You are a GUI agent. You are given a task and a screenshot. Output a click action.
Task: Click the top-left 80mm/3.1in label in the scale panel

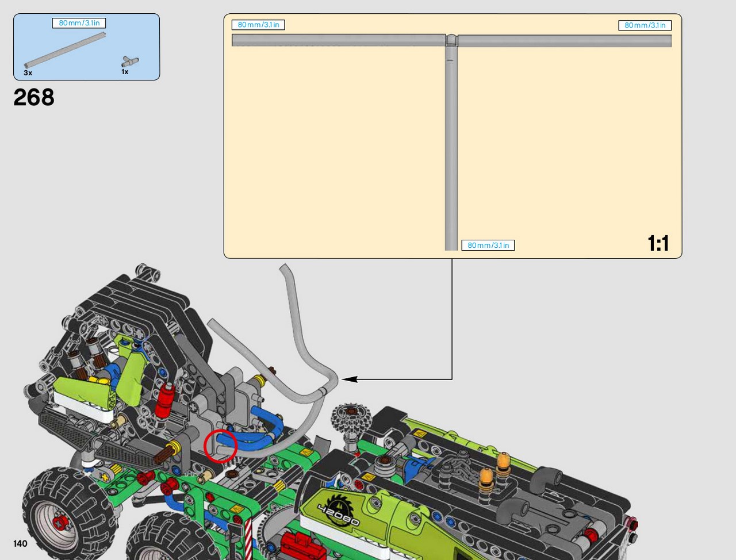click(258, 25)
